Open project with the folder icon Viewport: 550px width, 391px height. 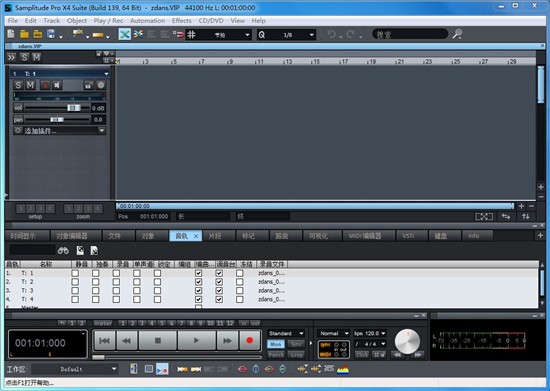[x=24, y=34]
